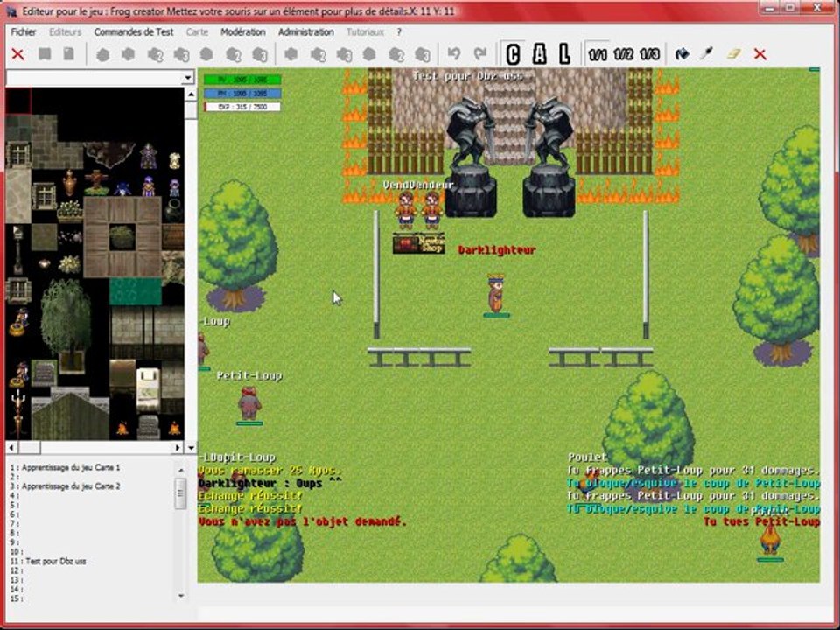Image resolution: width=840 pixels, height=630 pixels.
Task: Click the Darklighteur player character
Action: pos(497,294)
